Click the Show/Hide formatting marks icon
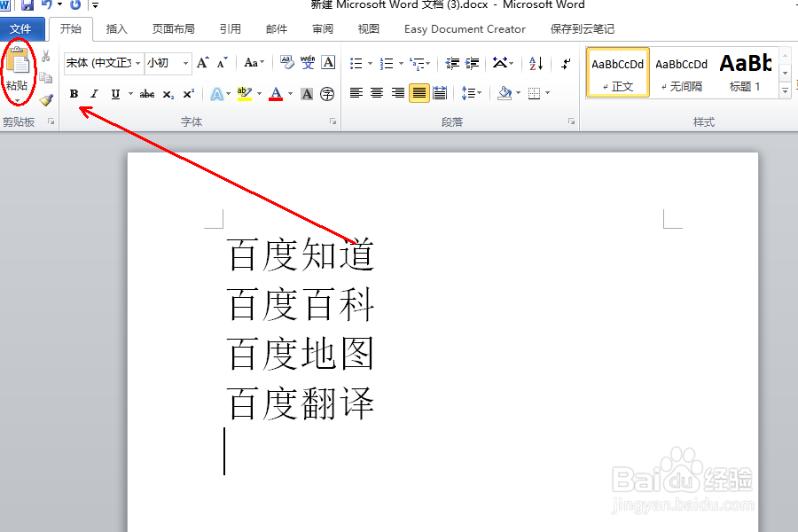This screenshot has width=798, height=532. pyautogui.click(x=566, y=62)
